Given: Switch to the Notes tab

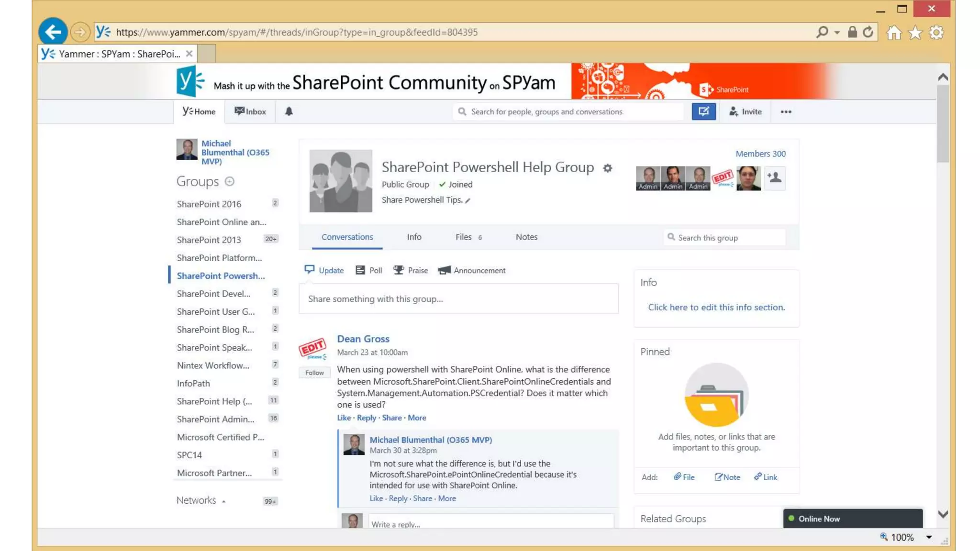Looking at the screenshot, I should coord(526,237).
